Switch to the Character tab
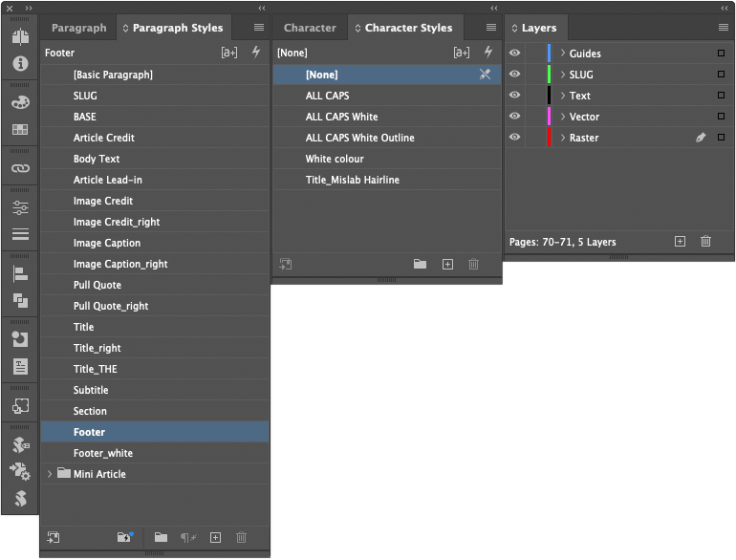This screenshot has width=736, height=560. pos(310,28)
